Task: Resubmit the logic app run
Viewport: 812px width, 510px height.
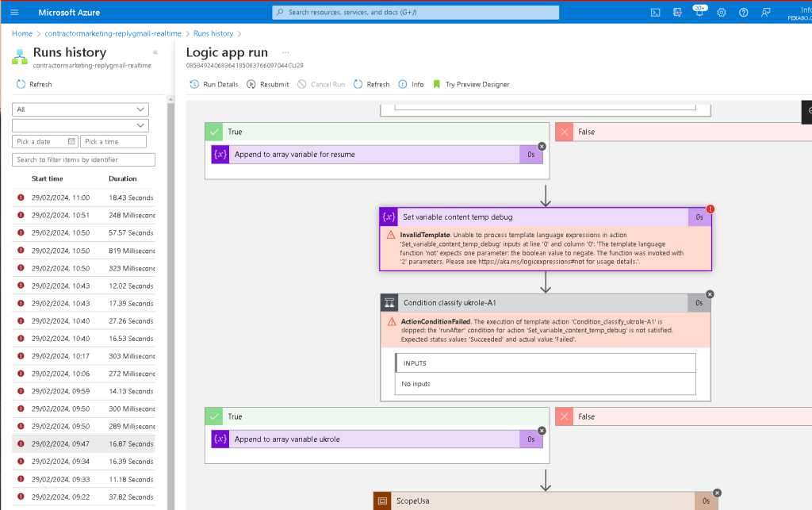Action: click(268, 84)
